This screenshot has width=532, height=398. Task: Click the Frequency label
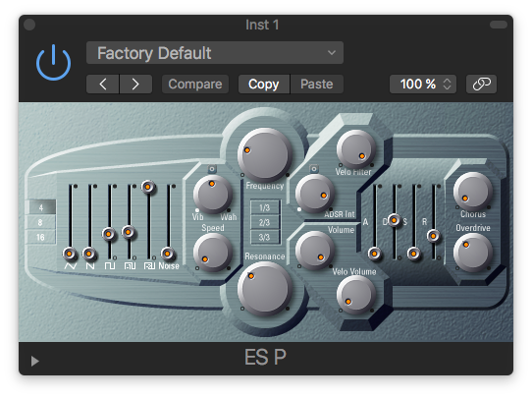265,186
